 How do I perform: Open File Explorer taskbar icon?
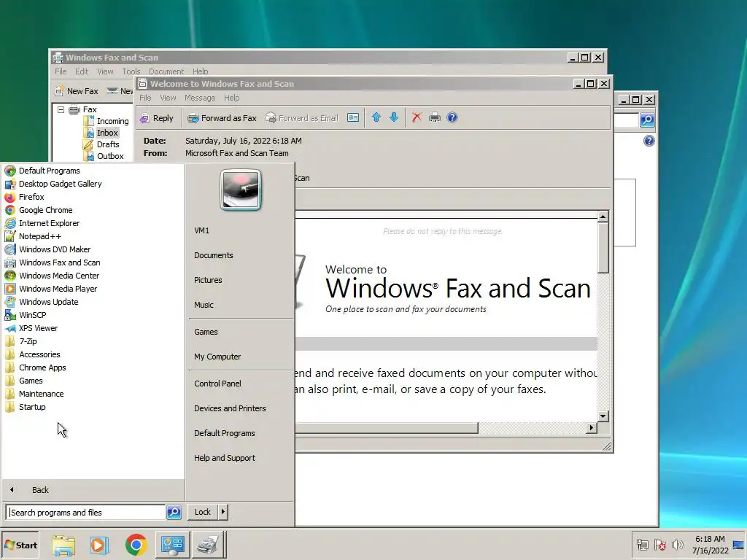tap(63, 545)
